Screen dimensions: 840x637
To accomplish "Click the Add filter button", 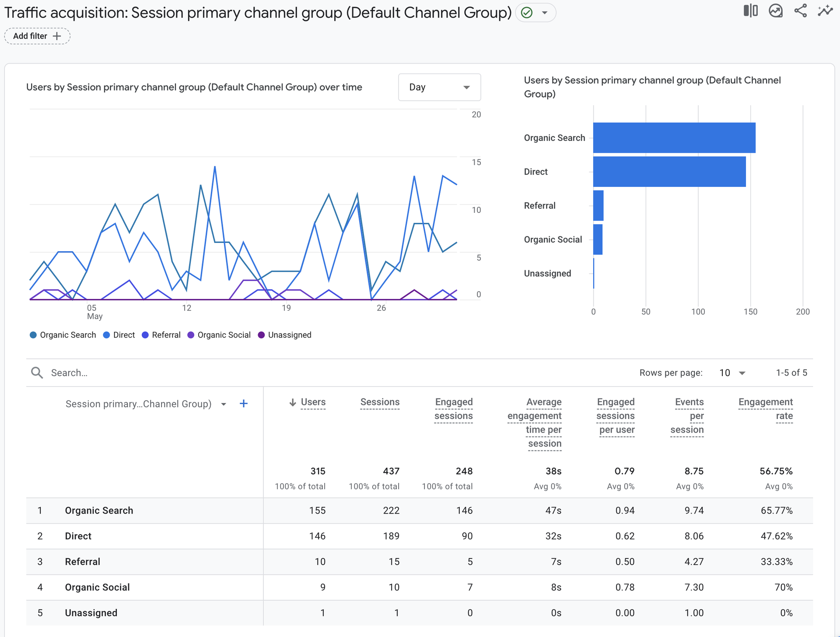I will tap(37, 36).
